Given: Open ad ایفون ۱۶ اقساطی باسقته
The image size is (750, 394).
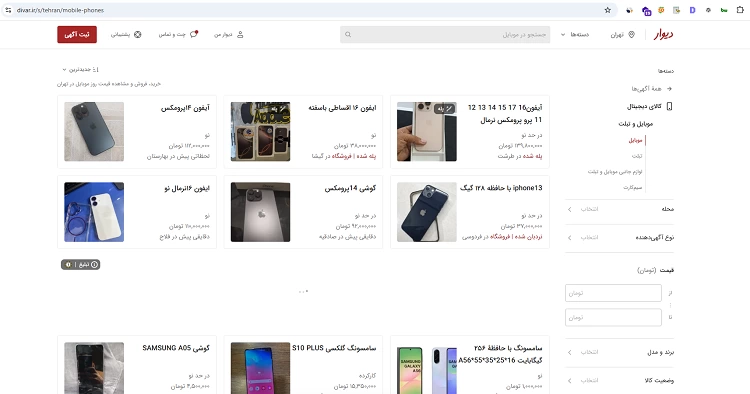Looking at the screenshot, I should (x=303, y=131).
